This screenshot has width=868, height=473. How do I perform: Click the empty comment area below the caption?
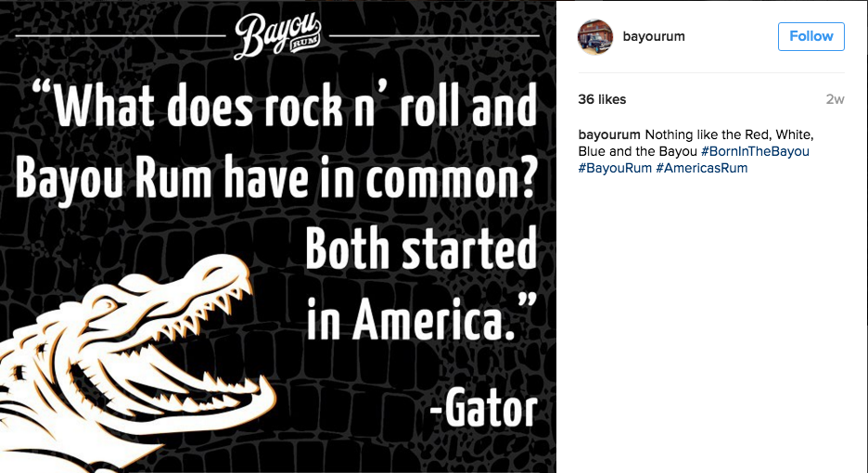711,325
